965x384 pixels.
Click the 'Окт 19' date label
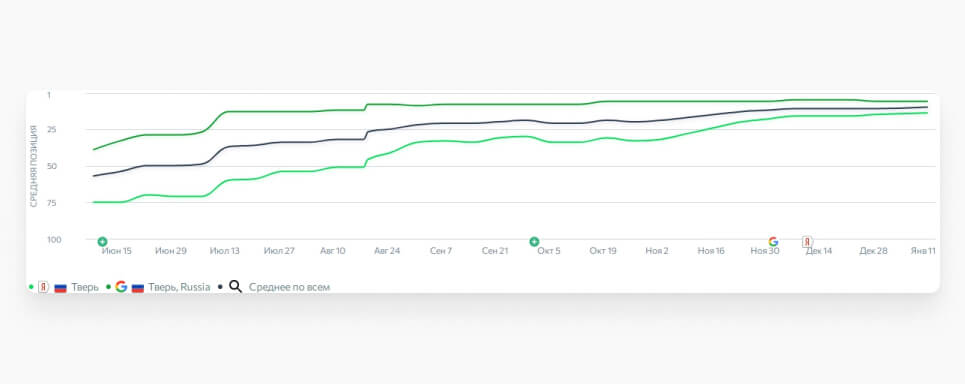tap(603, 251)
